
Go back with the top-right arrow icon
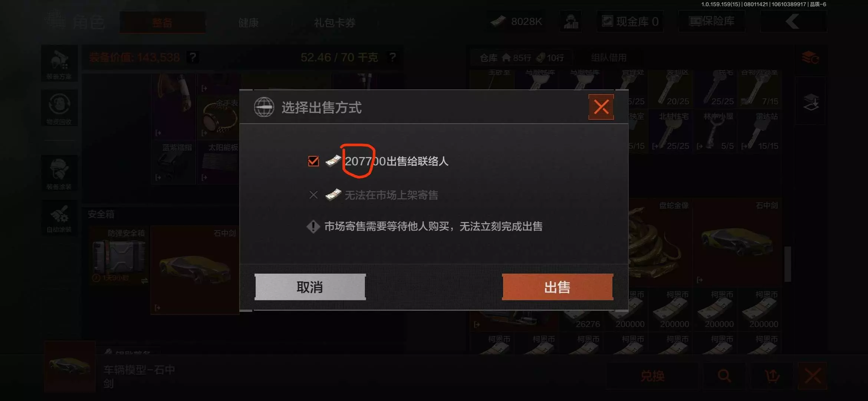793,21
